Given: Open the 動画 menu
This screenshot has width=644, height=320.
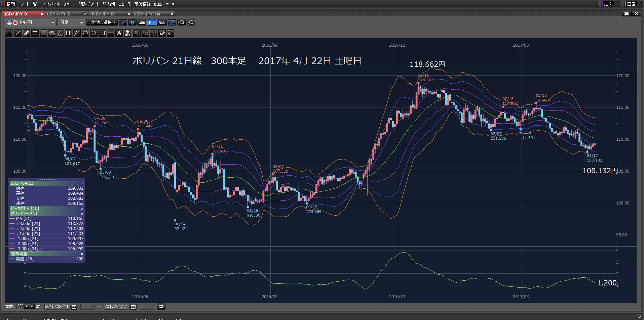Looking at the screenshot, I should (x=158, y=4).
